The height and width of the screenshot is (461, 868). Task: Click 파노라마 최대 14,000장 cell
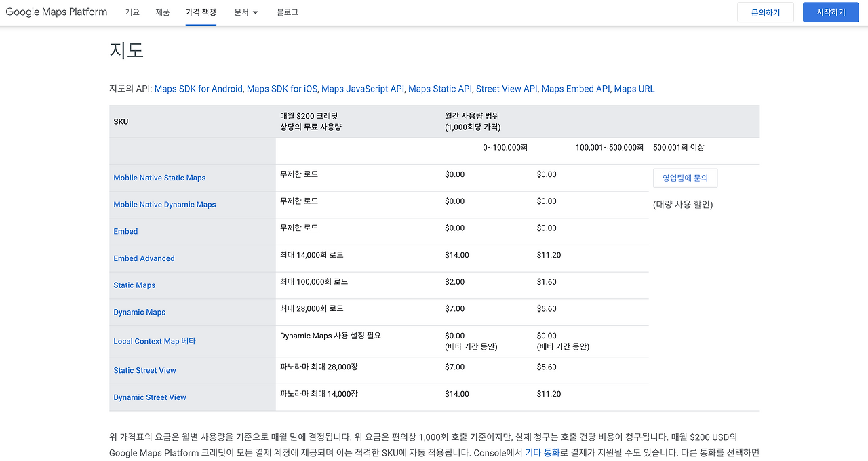[319, 394]
